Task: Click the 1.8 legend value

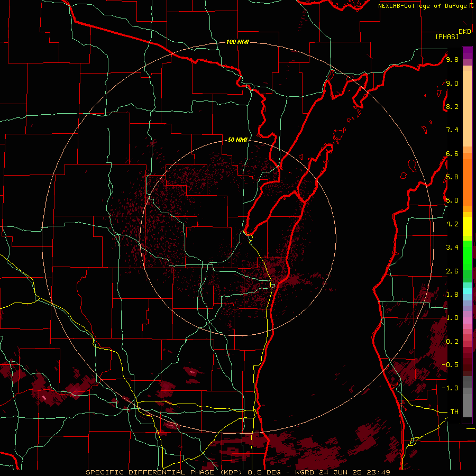Action: coord(452,295)
